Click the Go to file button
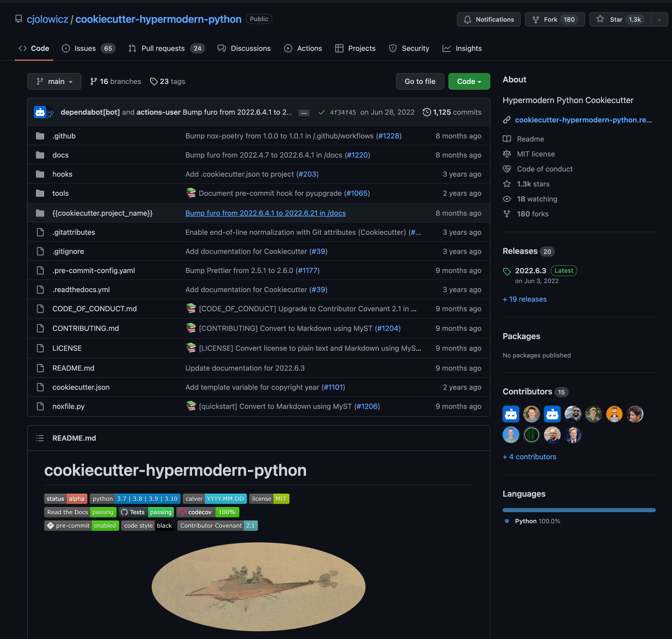 tap(420, 81)
